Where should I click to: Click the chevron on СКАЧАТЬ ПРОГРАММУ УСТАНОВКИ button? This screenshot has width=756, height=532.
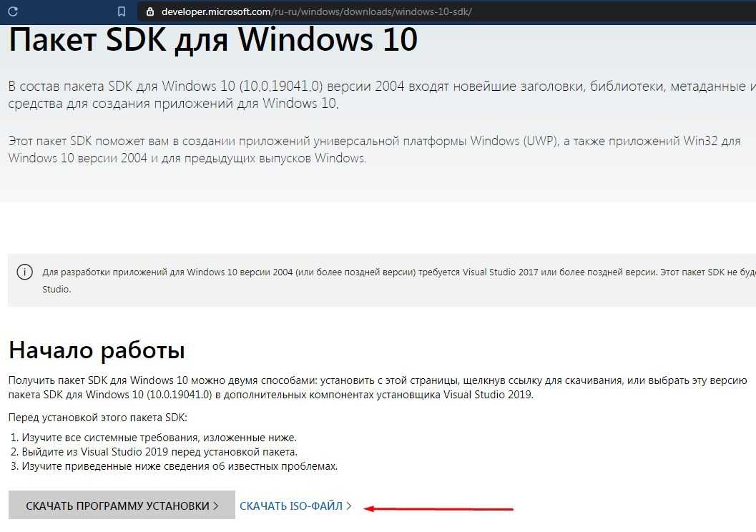click(216, 506)
